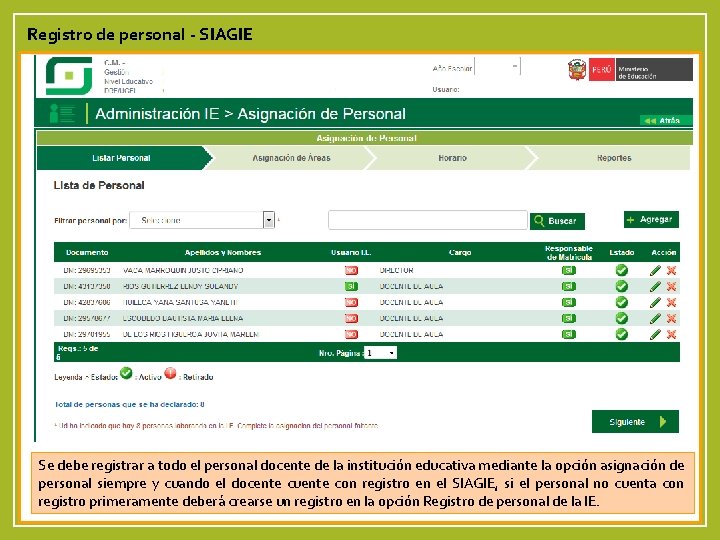Toggle Usuario IE 'NO' badge for Huillca Yana
This screenshot has width=720, height=540.
tap(351, 303)
